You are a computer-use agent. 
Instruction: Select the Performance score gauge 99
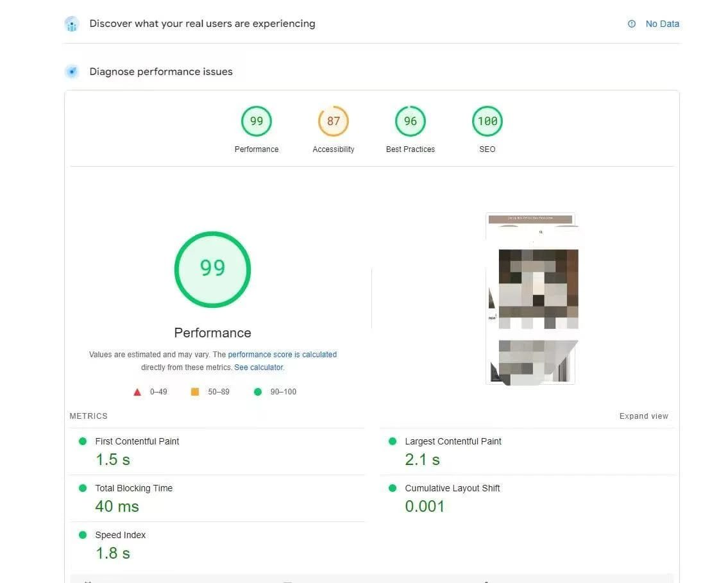tap(257, 122)
